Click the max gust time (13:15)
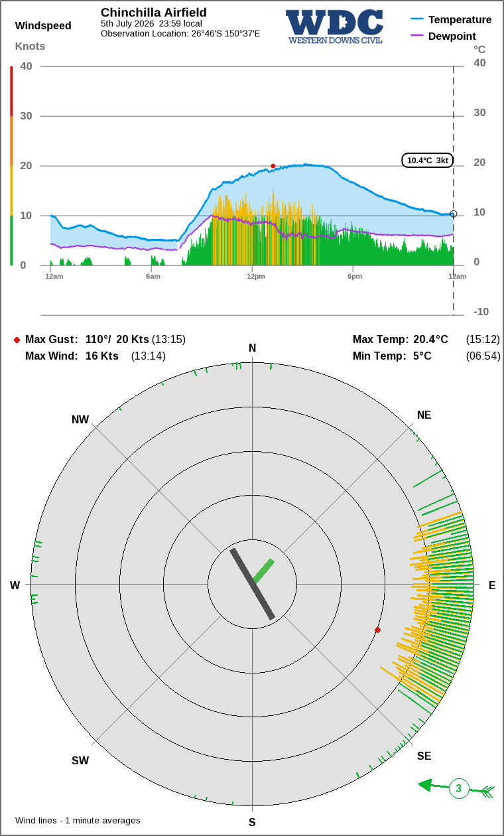This screenshot has height=836, width=504. [169, 339]
